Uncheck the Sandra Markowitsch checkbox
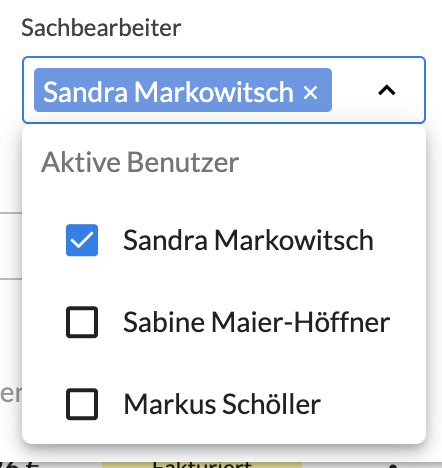This screenshot has height=468, width=442. click(82, 240)
